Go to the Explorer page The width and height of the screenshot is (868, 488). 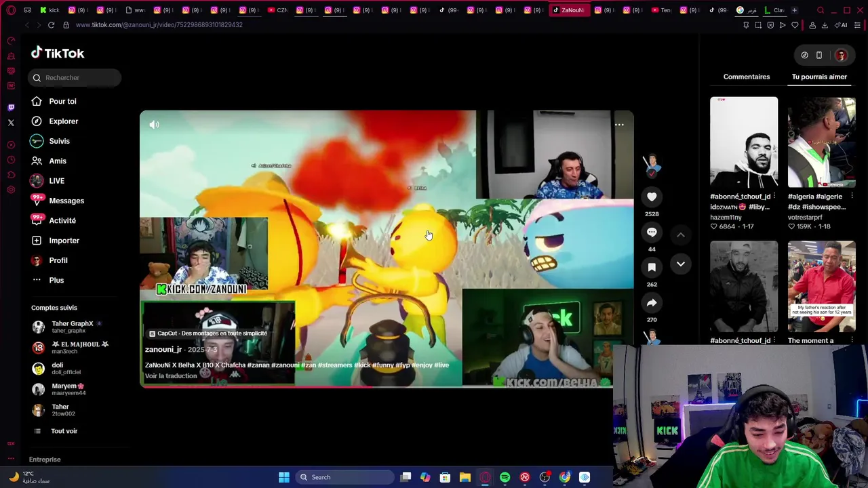click(54, 121)
